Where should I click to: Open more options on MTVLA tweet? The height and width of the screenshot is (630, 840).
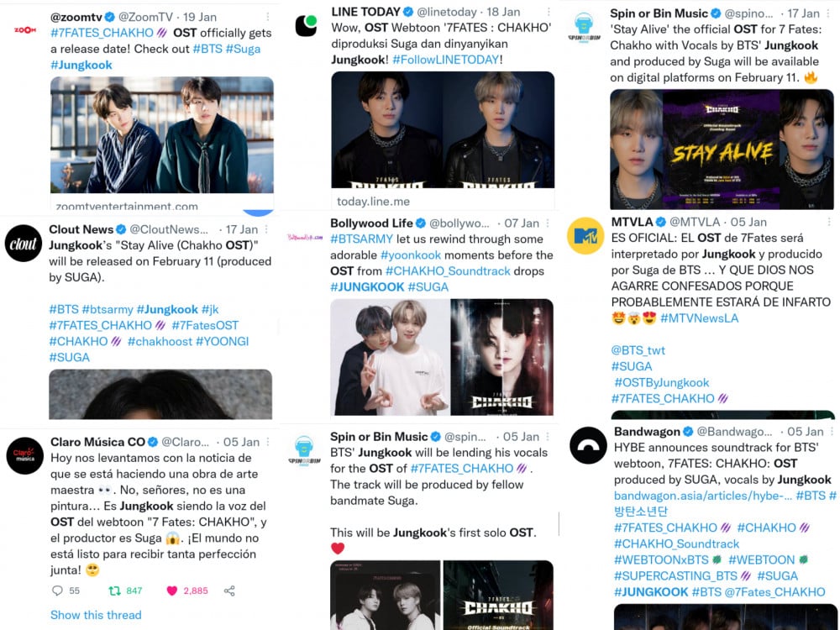click(x=829, y=222)
